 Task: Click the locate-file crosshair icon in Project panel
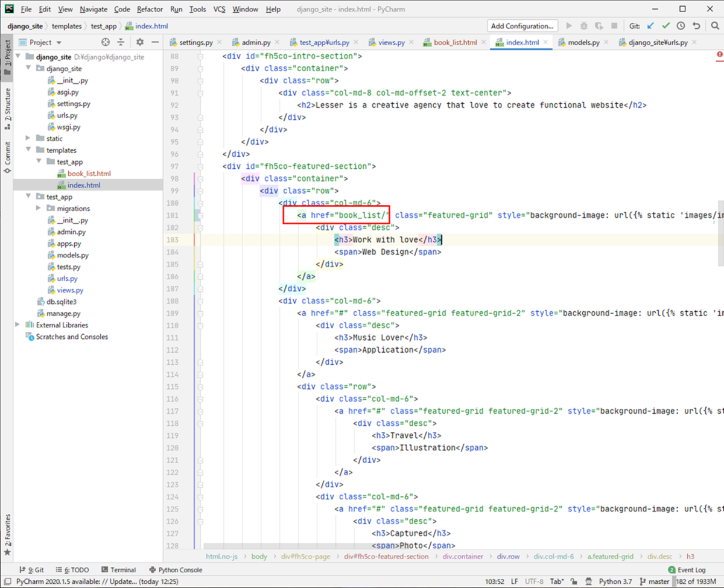pyautogui.click(x=106, y=42)
